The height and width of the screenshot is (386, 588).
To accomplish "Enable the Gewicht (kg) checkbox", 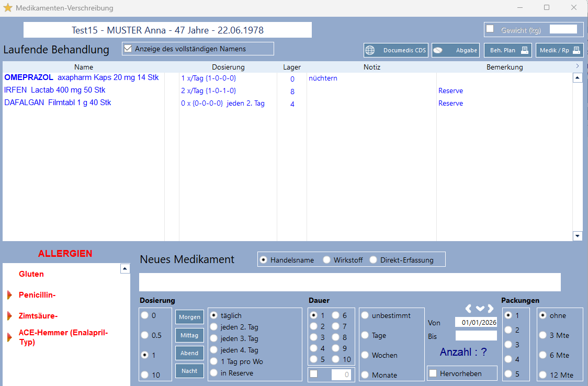I will (490, 29).
